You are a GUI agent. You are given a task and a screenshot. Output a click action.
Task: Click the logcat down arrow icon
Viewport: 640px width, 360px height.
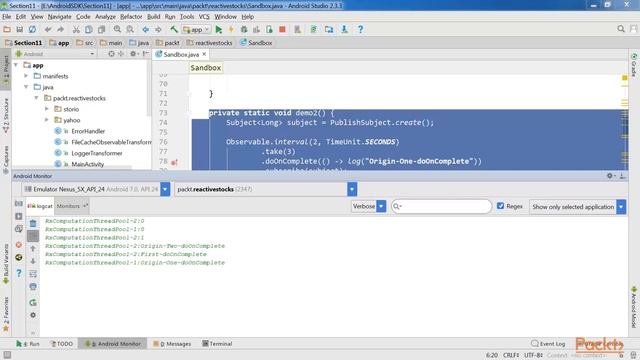(33, 261)
